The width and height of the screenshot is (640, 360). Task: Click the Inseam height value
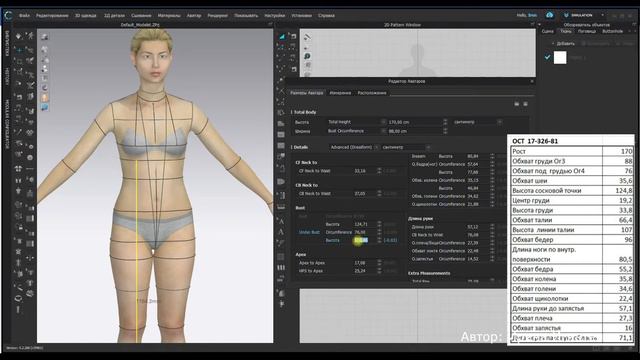tap(473, 156)
